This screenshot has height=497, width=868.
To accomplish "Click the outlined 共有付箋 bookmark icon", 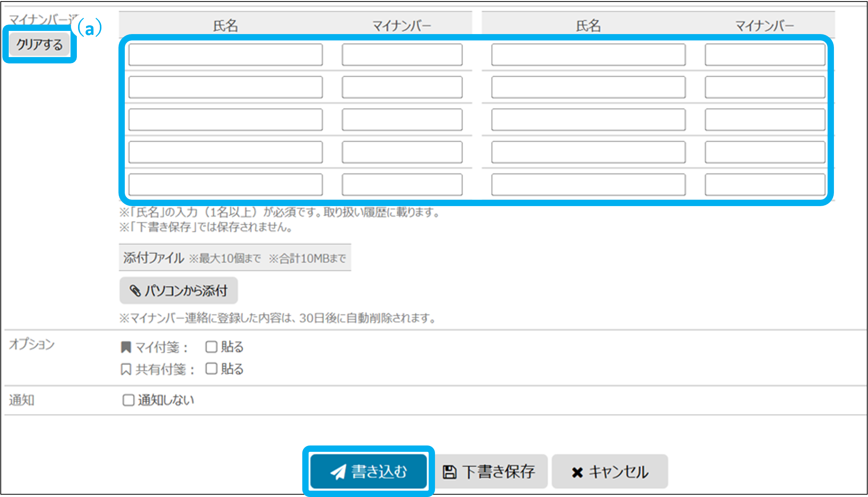I will coord(126,369).
